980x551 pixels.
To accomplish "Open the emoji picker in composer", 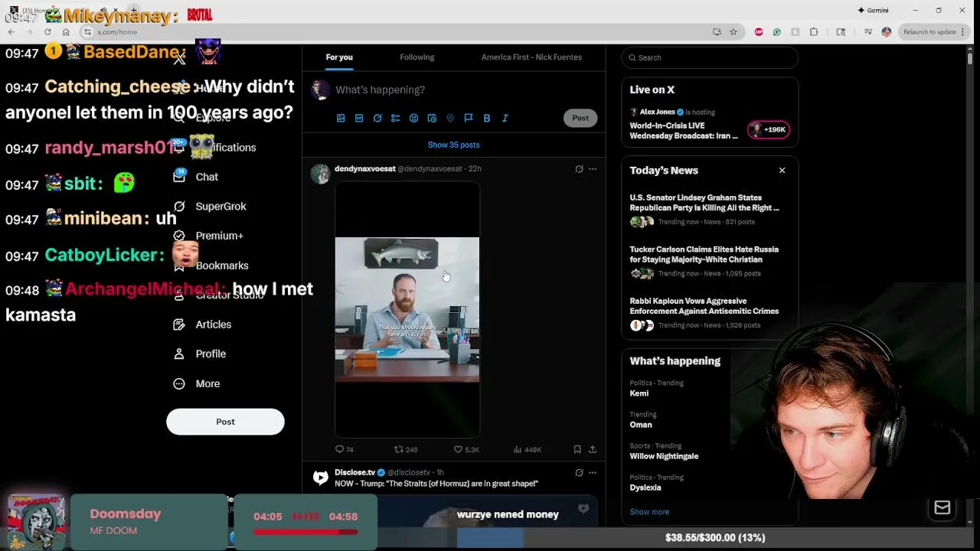I will tap(413, 118).
